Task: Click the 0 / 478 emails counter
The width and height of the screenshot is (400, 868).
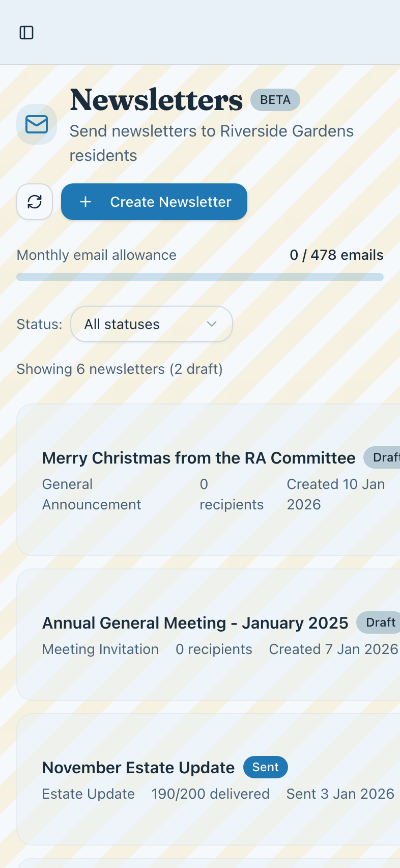Action: [x=336, y=255]
